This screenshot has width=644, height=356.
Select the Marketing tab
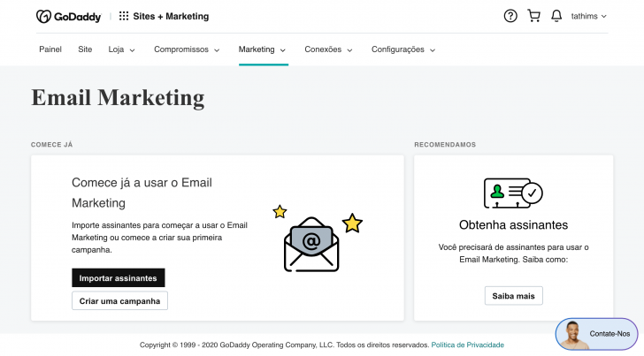(x=263, y=49)
